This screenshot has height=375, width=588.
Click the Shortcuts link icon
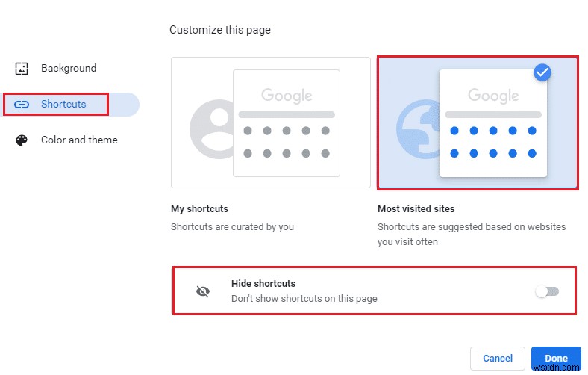(22, 105)
